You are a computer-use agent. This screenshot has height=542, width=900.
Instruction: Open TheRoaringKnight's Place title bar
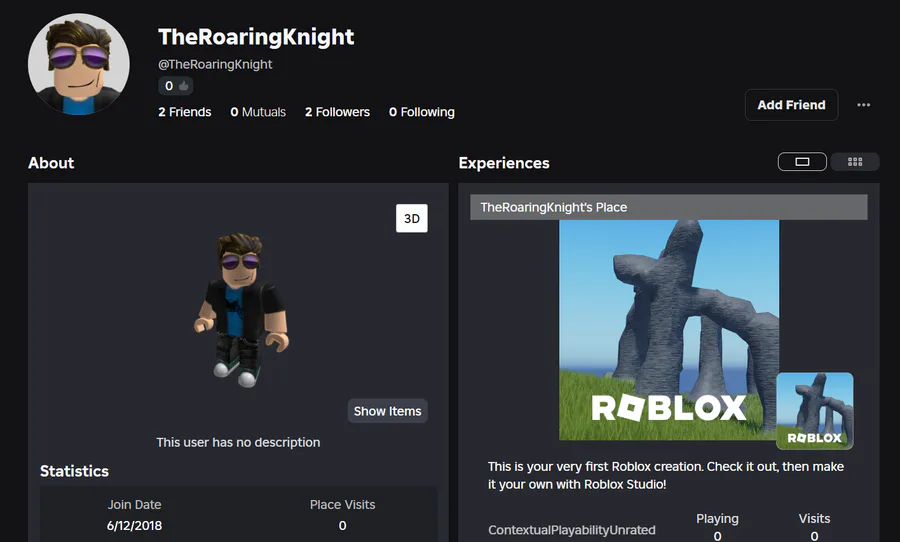pos(669,207)
